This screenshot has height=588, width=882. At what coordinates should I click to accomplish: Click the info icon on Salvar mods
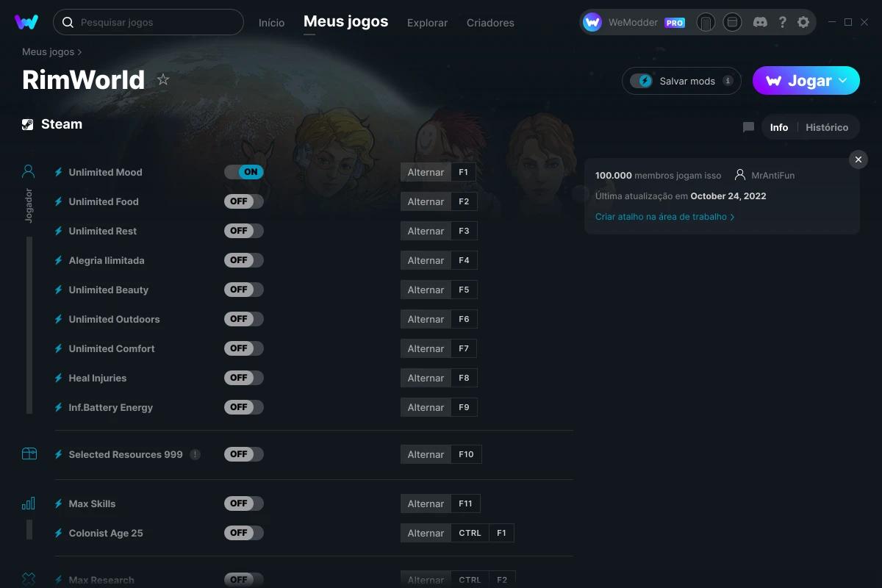728,81
